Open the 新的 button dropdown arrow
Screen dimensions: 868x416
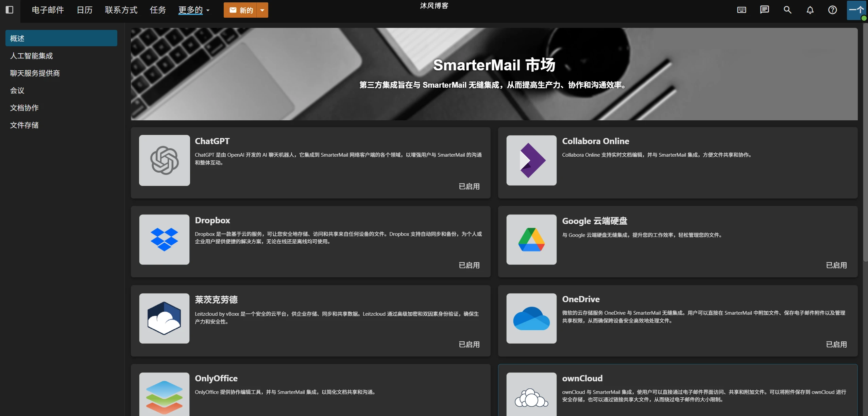click(x=262, y=10)
